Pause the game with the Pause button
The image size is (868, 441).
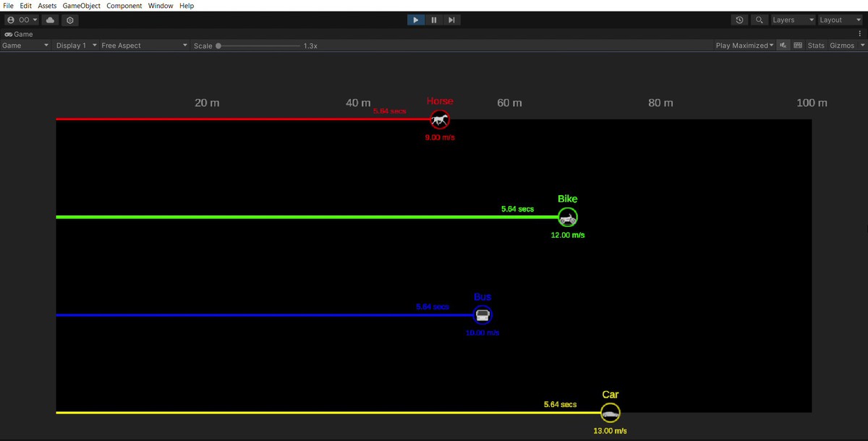tap(434, 20)
